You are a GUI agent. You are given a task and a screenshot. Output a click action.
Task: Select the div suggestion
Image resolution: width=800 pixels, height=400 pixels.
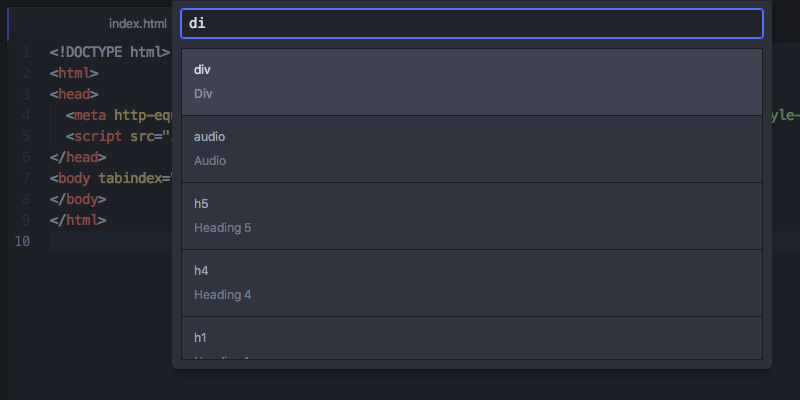click(471, 82)
